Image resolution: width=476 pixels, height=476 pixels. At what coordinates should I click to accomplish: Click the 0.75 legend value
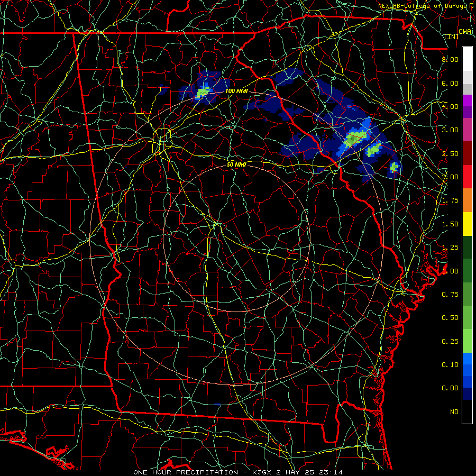point(450,295)
